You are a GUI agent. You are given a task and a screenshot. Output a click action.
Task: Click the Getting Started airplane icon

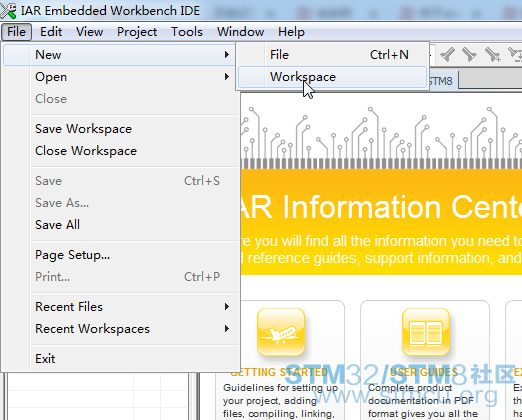281,332
